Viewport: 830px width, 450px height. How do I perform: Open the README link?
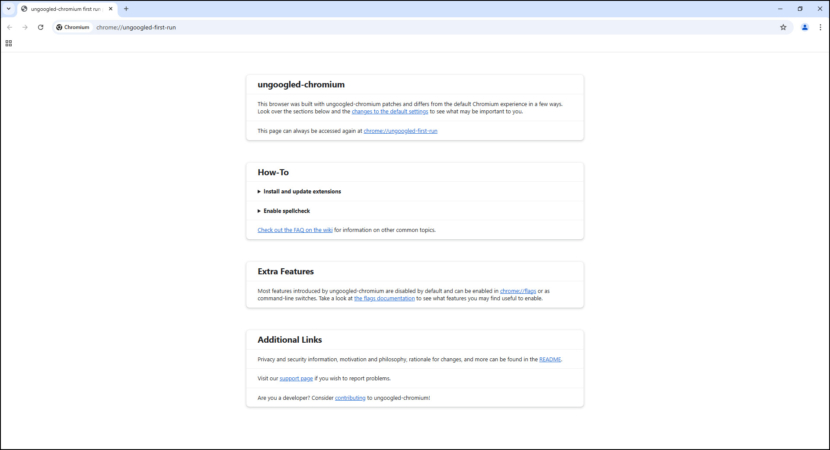[549, 359]
